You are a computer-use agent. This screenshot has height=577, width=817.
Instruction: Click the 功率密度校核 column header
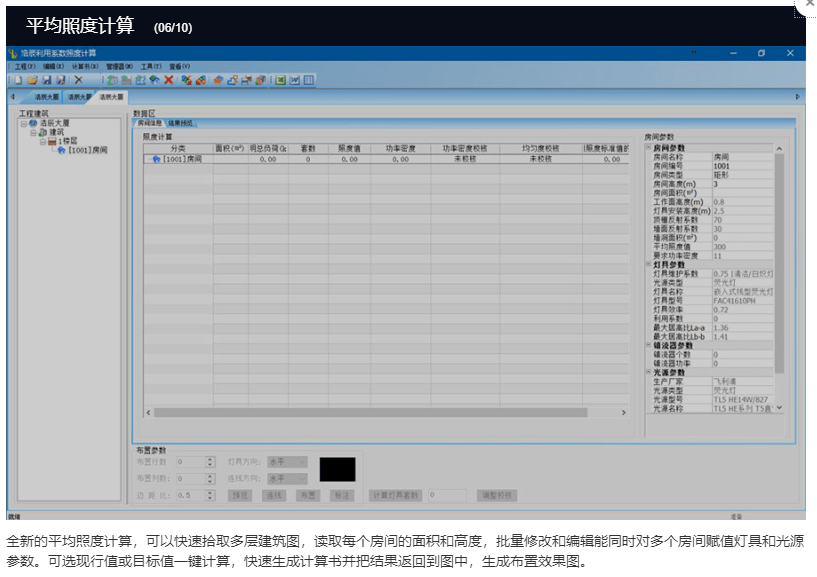point(465,149)
